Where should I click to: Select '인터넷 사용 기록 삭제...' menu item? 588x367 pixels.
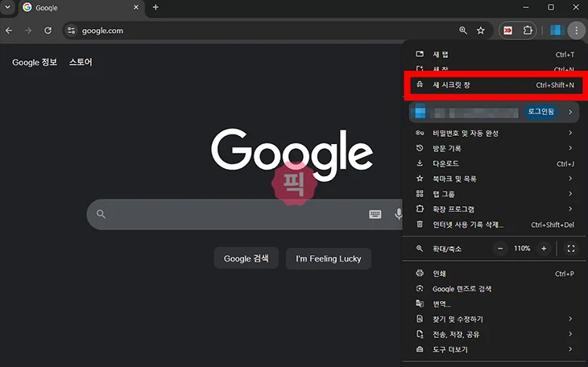[495, 225]
